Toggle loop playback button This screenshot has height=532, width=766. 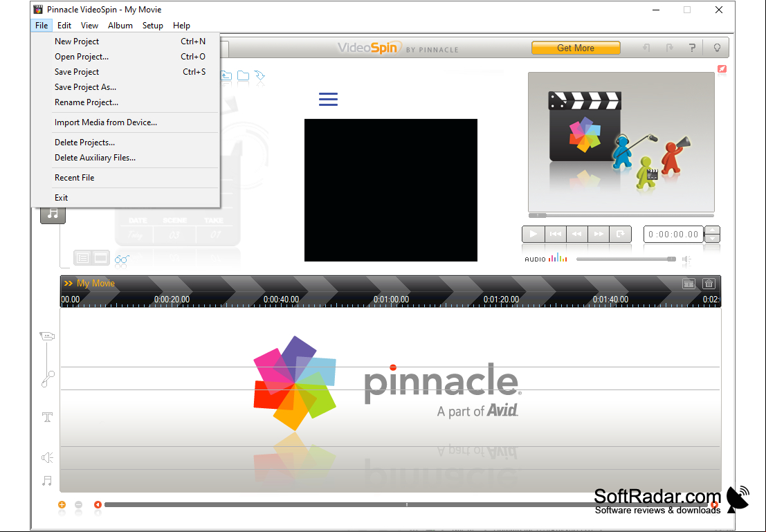tap(620, 234)
